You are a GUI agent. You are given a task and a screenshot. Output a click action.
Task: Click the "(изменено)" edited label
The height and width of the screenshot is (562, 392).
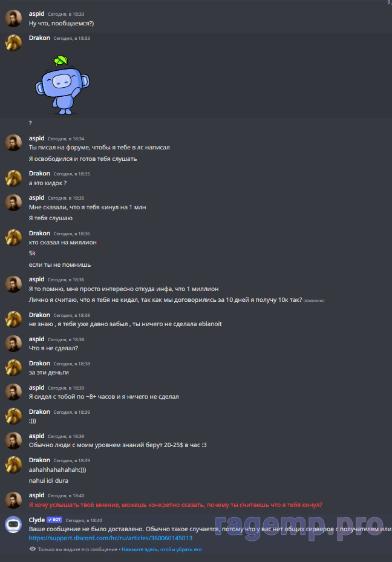(x=314, y=301)
